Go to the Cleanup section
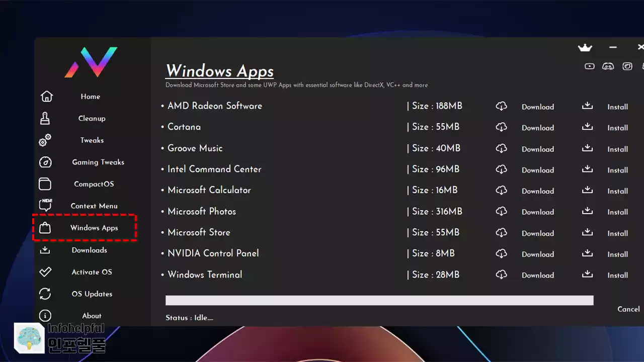The width and height of the screenshot is (644, 362). pyautogui.click(x=92, y=119)
